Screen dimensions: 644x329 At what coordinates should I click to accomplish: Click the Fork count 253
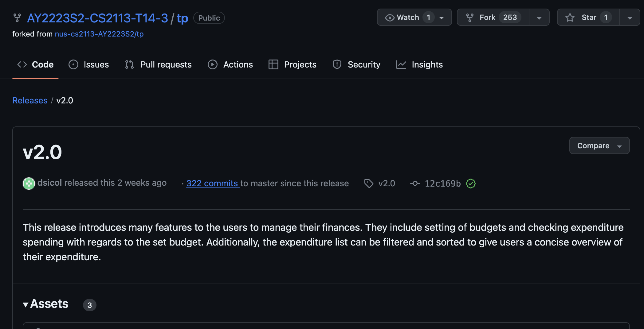click(510, 17)
